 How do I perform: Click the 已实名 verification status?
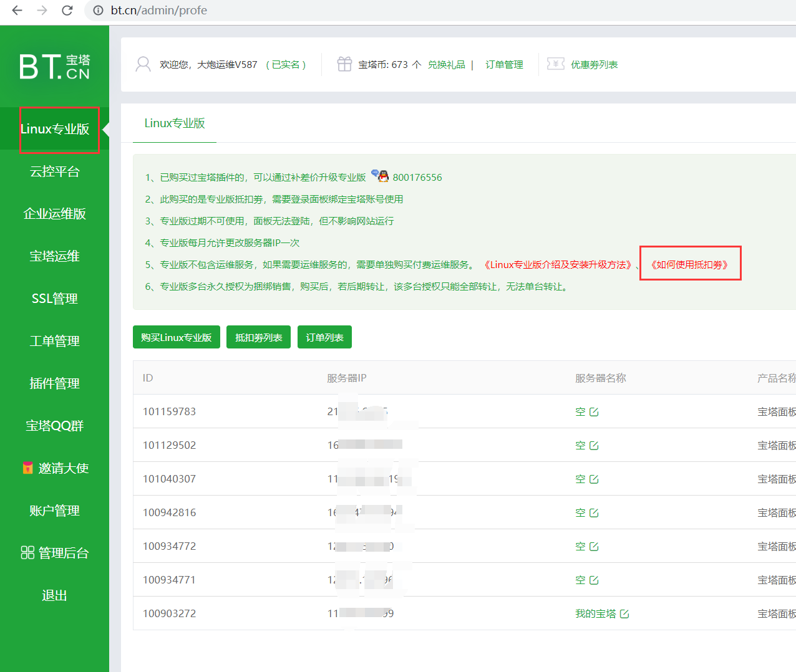286,65
